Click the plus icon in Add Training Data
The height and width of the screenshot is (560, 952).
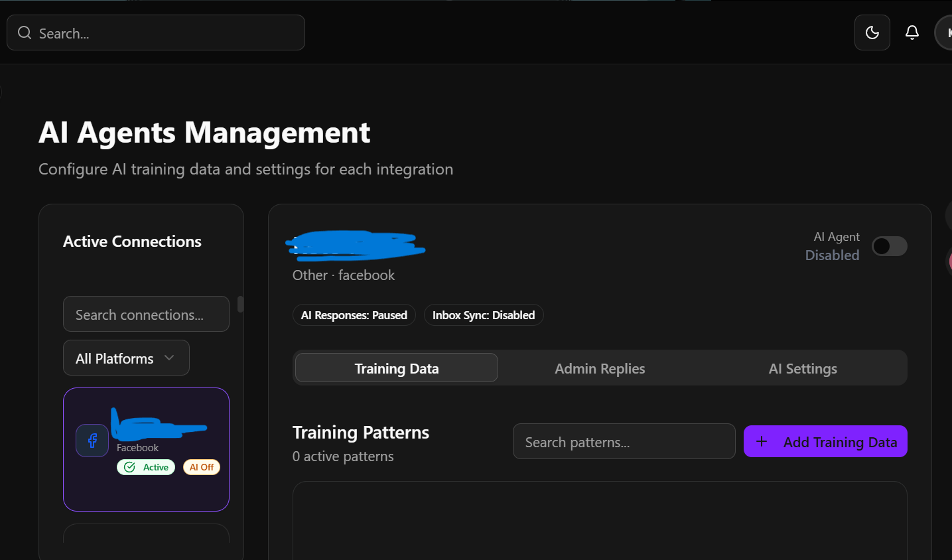(x=762, y=441)
